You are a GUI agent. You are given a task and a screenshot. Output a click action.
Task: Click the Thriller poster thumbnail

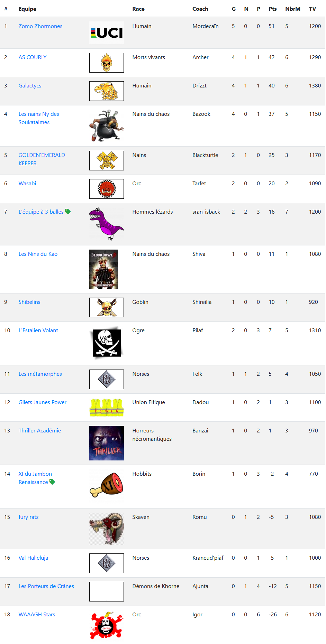[107, 443]
